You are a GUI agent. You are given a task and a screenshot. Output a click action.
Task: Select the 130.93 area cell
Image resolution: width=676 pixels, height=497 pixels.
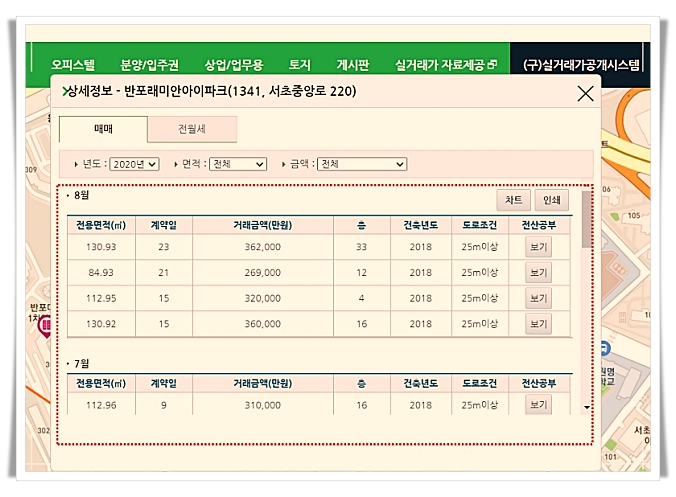tap(101, 247)
